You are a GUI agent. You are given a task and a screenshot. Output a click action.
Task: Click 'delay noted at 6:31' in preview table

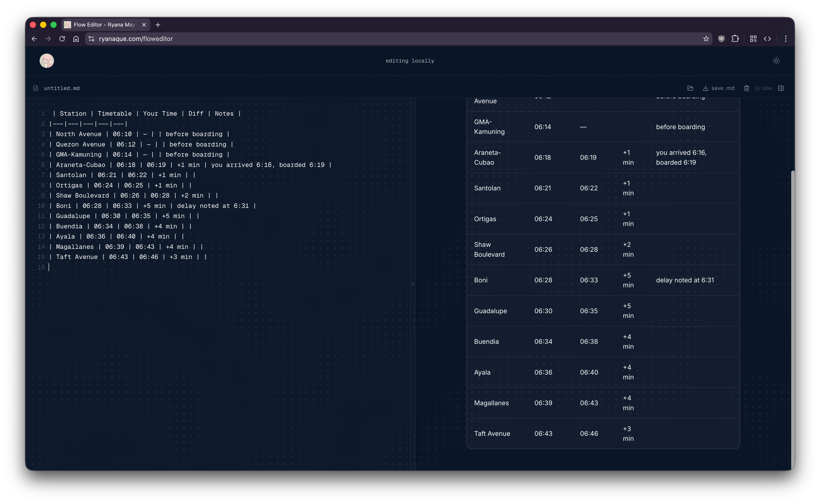(685, 280)
